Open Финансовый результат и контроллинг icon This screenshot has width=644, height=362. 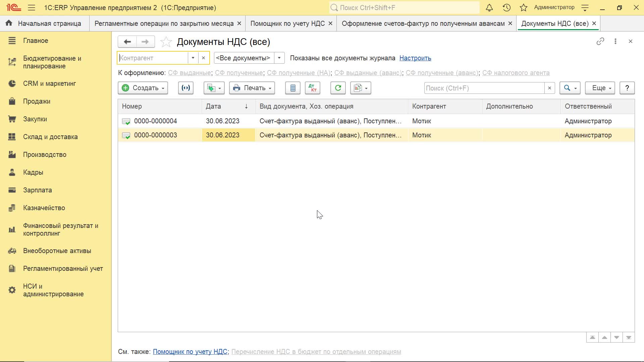coord(12,230)
